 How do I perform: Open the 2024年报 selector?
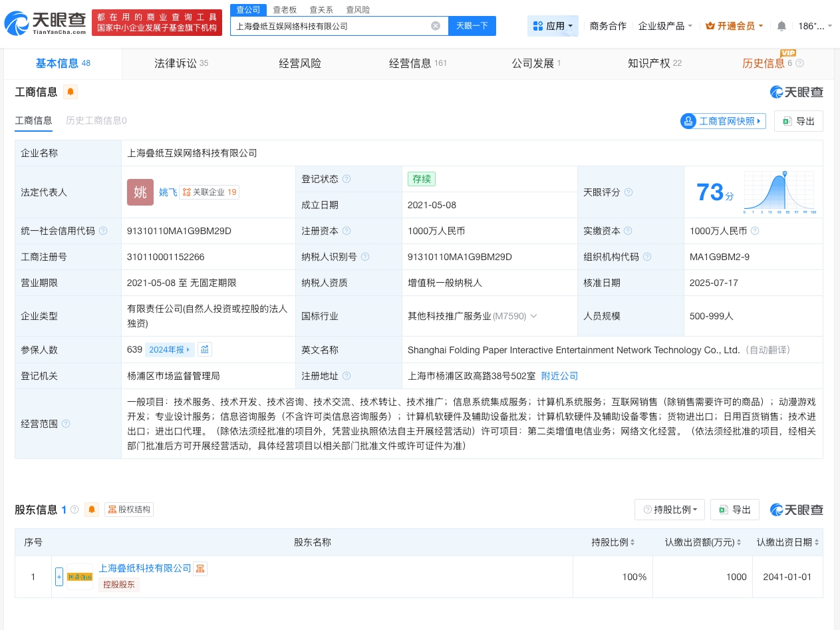(170, 349)
